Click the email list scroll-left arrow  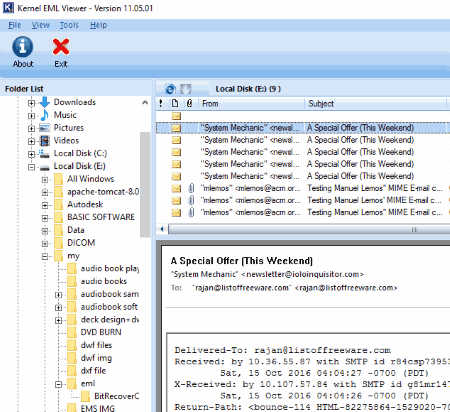click(162, 229)
